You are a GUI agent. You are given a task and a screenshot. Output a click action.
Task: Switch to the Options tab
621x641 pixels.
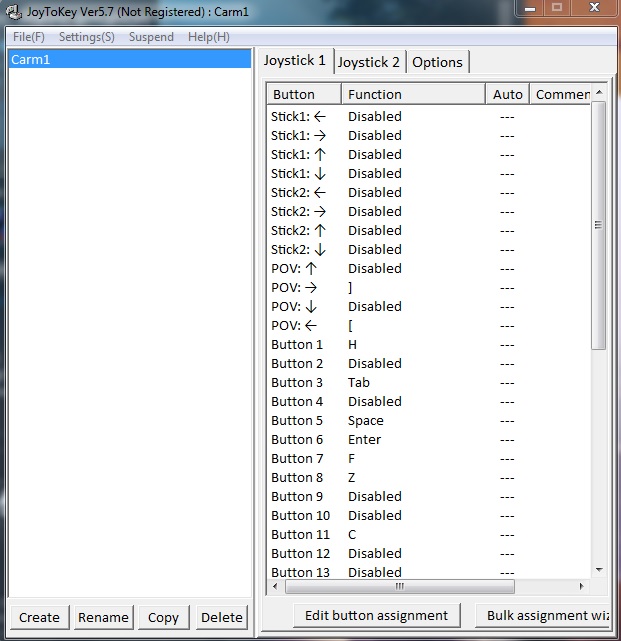point(437,62)
